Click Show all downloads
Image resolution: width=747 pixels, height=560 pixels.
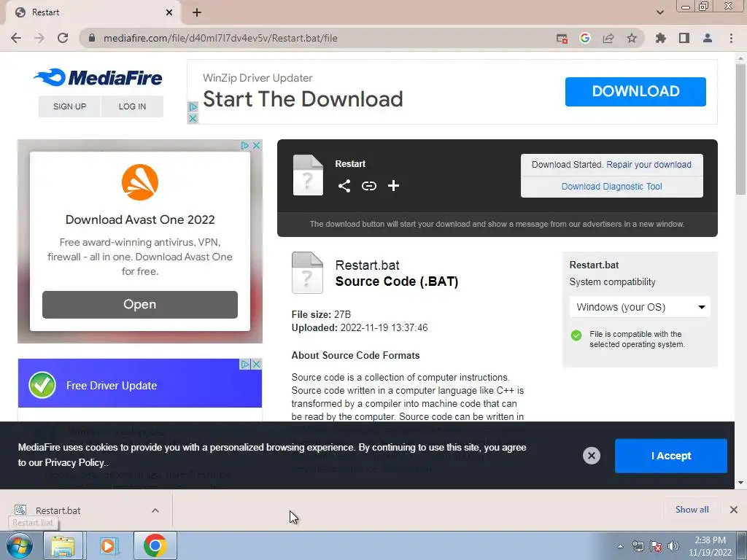[x=692, y=510]
